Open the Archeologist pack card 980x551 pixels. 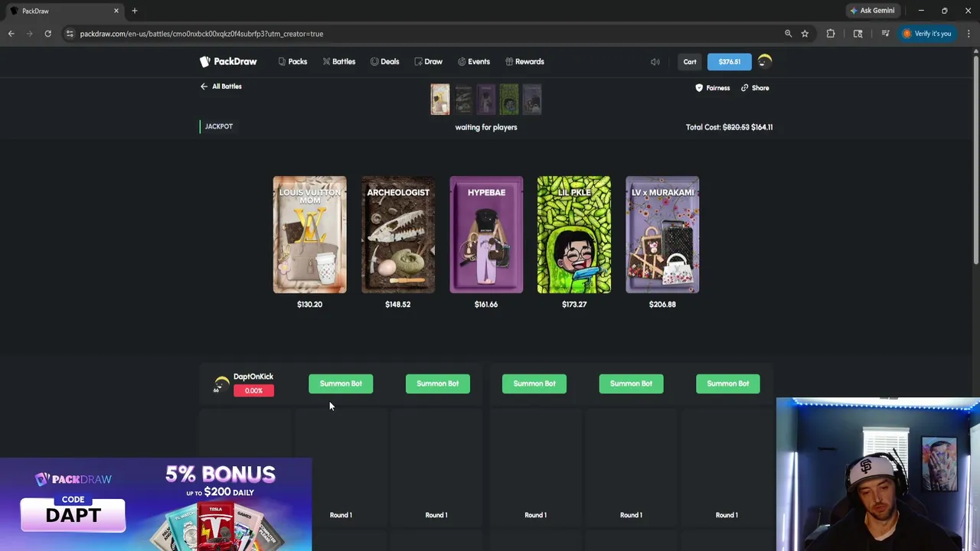pyautogui.click(x=398, y=235)
